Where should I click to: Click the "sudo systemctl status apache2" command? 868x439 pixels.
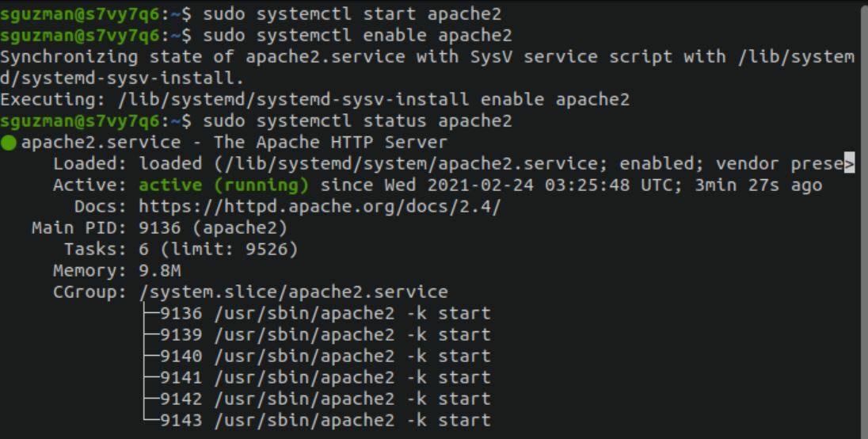click(x=357, y=121)
